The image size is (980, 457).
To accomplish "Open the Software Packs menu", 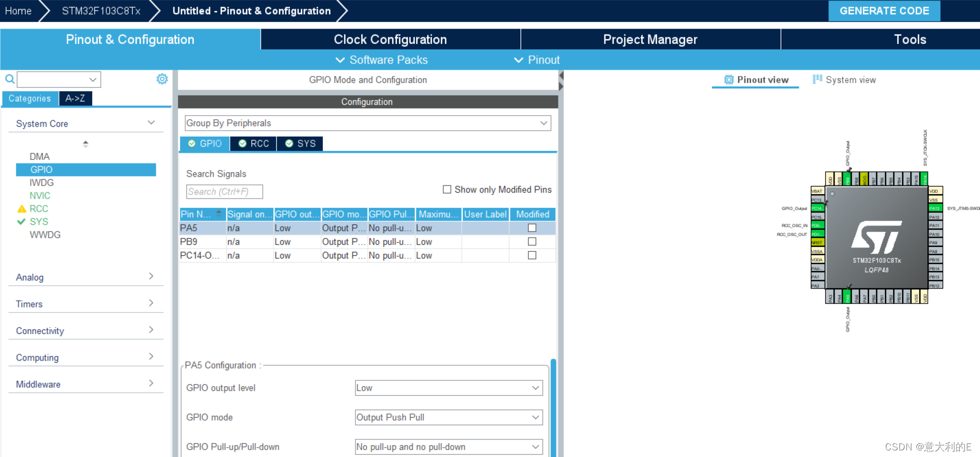I will coord(382,60).
